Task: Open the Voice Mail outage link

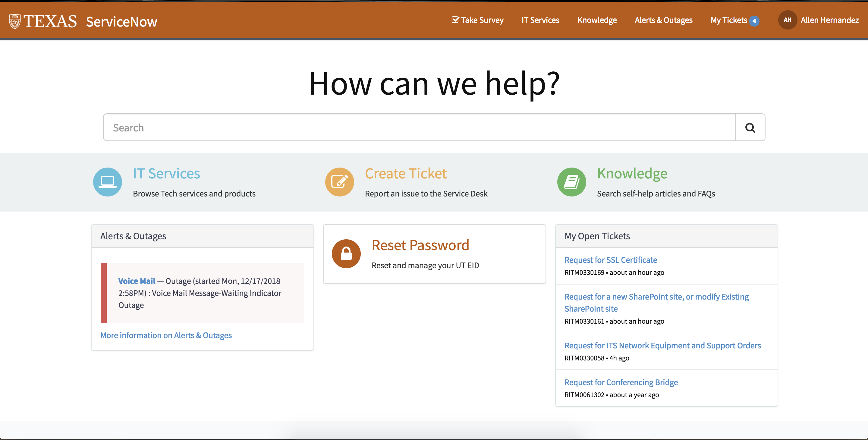Action: [x=137, y=281]
